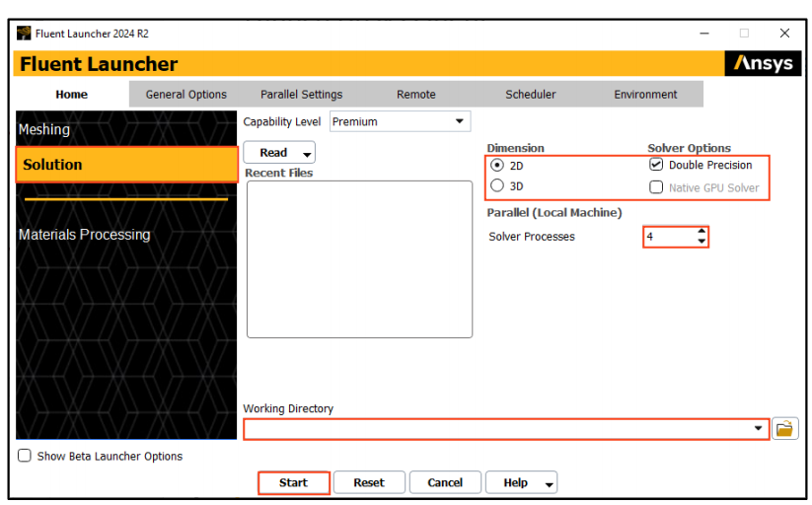Open the Scheduler tab
The width and height of the screenshot is (812, 505).
tap(530, 95)
